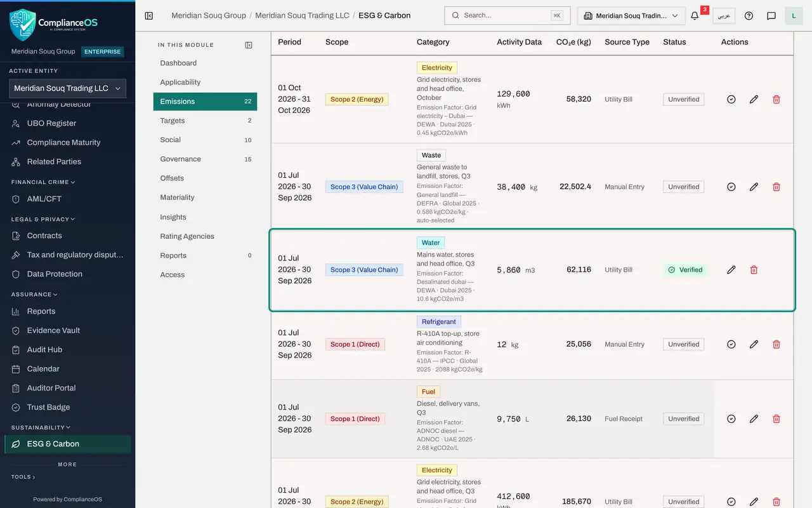
Task: Open AML/CFT in sidebar
Action: 67,199
